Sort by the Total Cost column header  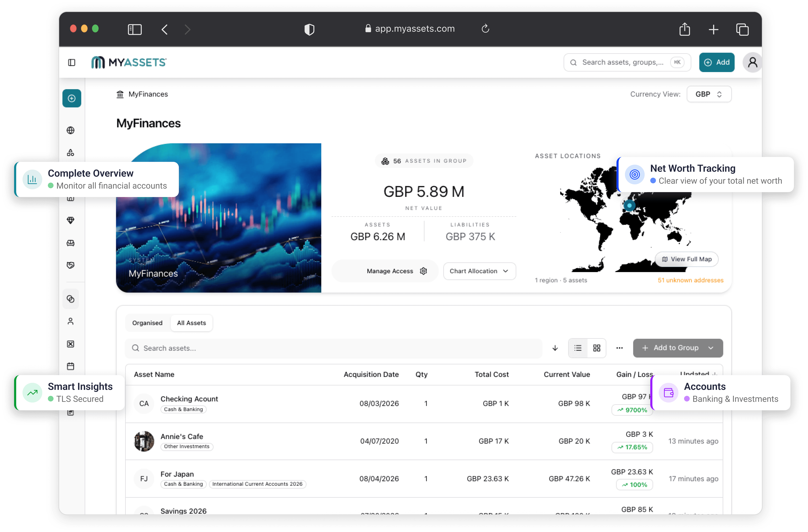click(x=492, y=375)
